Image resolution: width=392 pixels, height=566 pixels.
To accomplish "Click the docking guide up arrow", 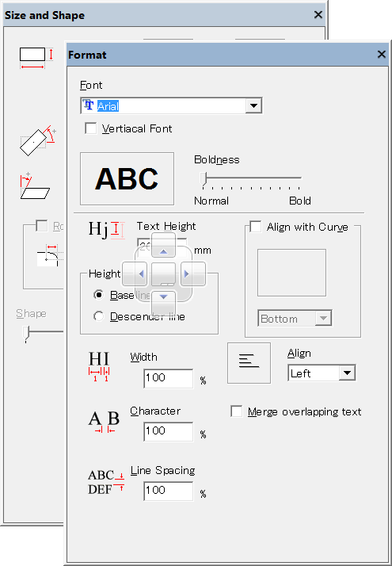I will pyautogui.click(x=163, y=245).
